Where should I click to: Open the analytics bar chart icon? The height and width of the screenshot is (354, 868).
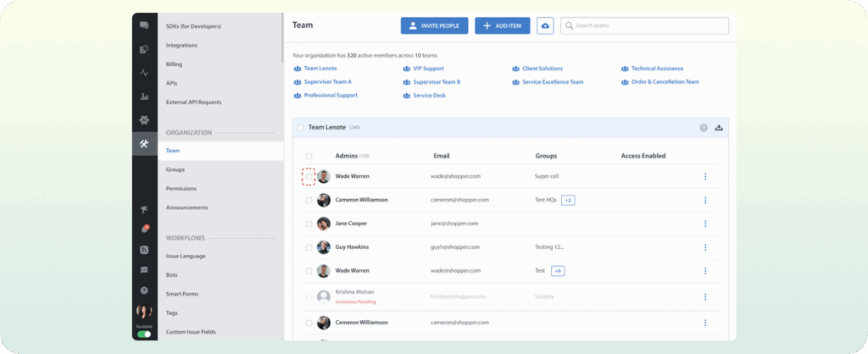coord(144,97)
